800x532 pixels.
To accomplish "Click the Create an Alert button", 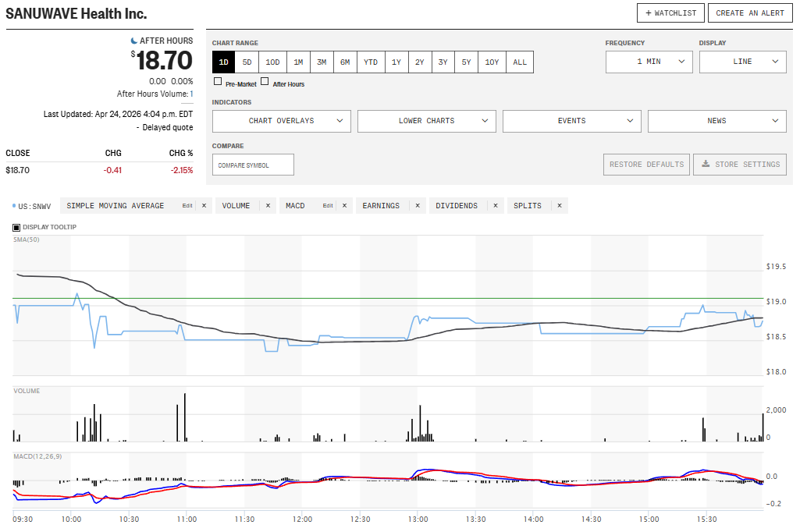I will (x=750, y=13).
